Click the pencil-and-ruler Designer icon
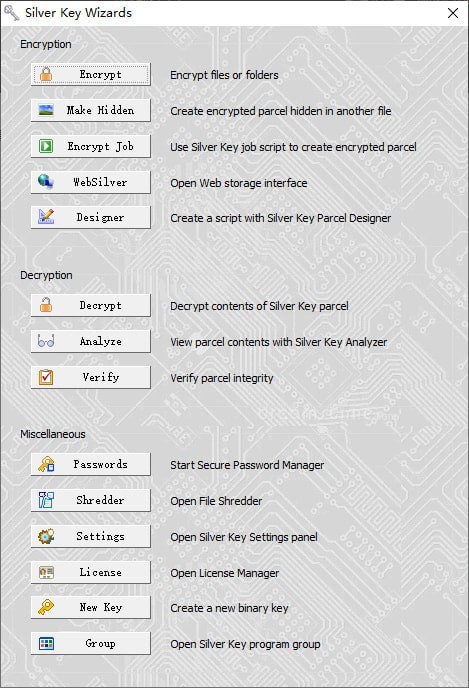The width and height of the screenshot is (469, 688). pos(46,217)
